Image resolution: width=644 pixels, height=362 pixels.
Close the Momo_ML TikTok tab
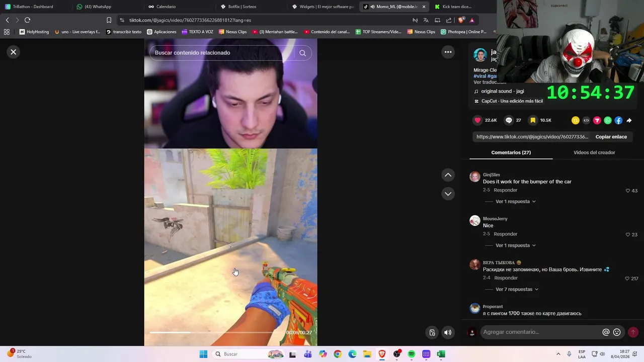424,7
